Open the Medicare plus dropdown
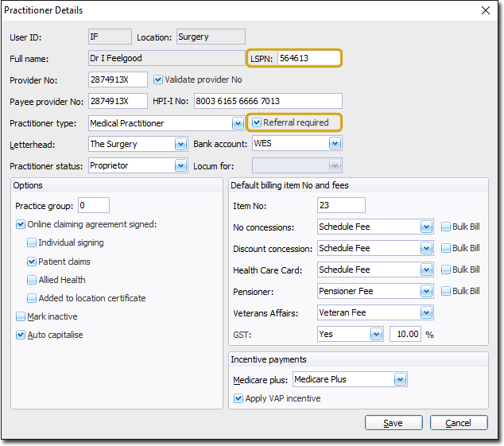This screenshot has width=504, height=446. coord(401,379)
